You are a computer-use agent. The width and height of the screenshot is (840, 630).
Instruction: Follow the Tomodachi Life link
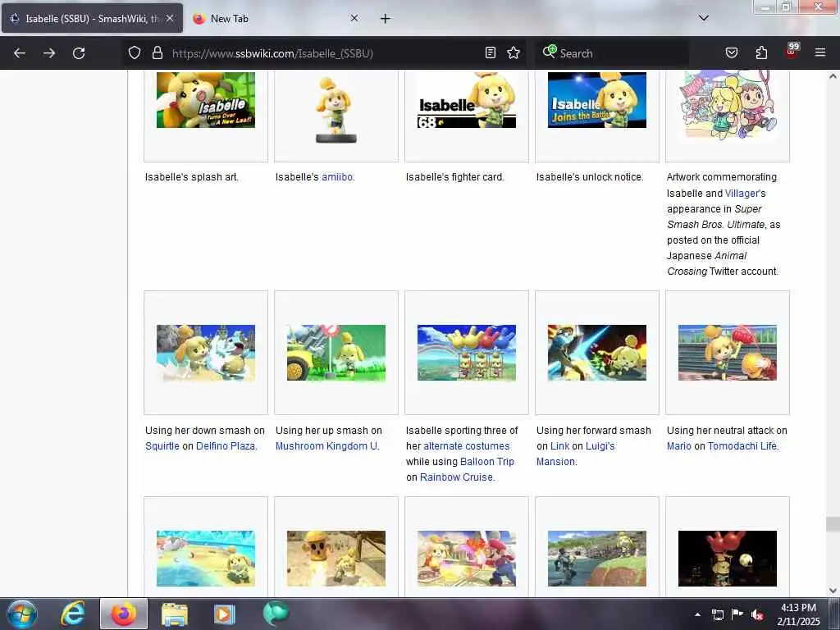(x=742, y=445)
